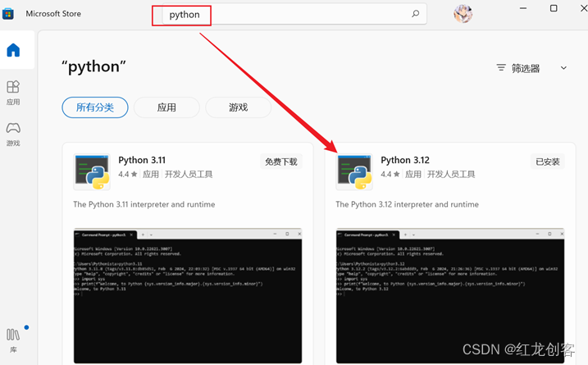Expand the filter chevron dropdown
588x365 pixels.
[563, 68]
